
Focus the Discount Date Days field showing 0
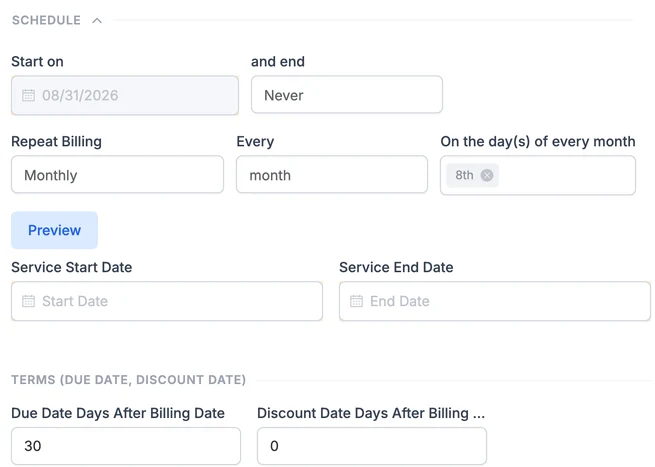tap(372, 446)
